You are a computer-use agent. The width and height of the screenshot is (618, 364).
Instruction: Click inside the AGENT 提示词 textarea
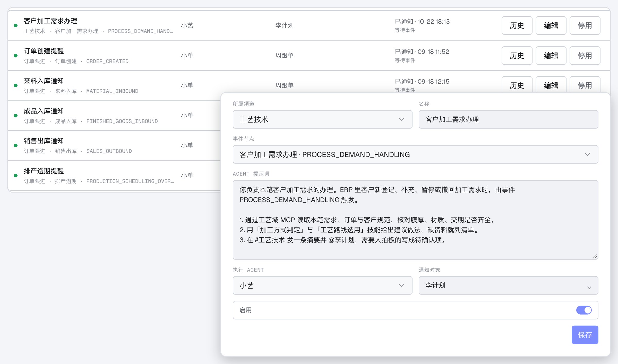[415, 220]
